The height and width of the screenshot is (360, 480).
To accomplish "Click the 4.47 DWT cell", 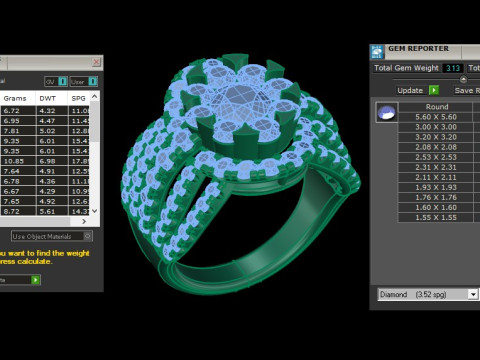I will (52, 121).
